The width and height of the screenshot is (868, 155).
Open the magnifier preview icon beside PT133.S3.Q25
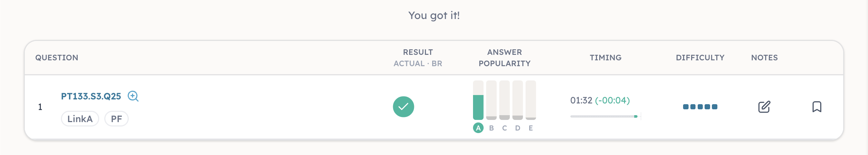(x=133, y=96)
